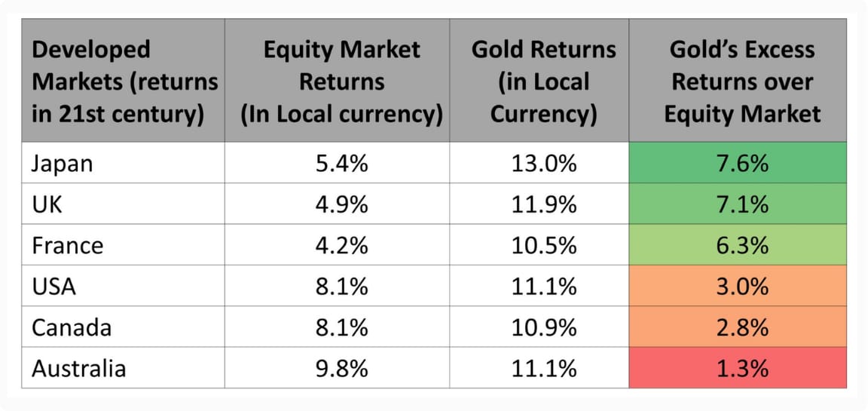Click the France row label
The image size is (868, 411).
[x=67, y=245]
